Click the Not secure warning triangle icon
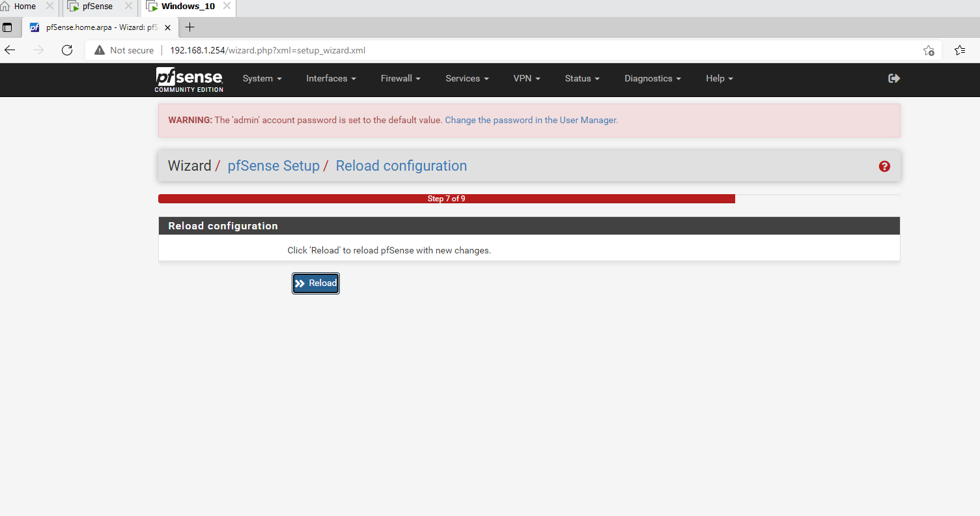980x516 pixels. click(x=100, y=50)
